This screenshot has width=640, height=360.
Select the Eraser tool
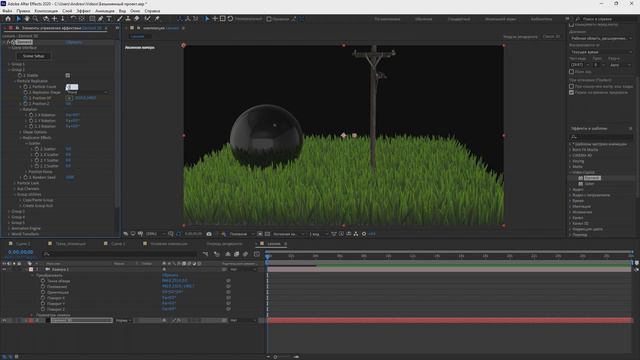[137, 19]
